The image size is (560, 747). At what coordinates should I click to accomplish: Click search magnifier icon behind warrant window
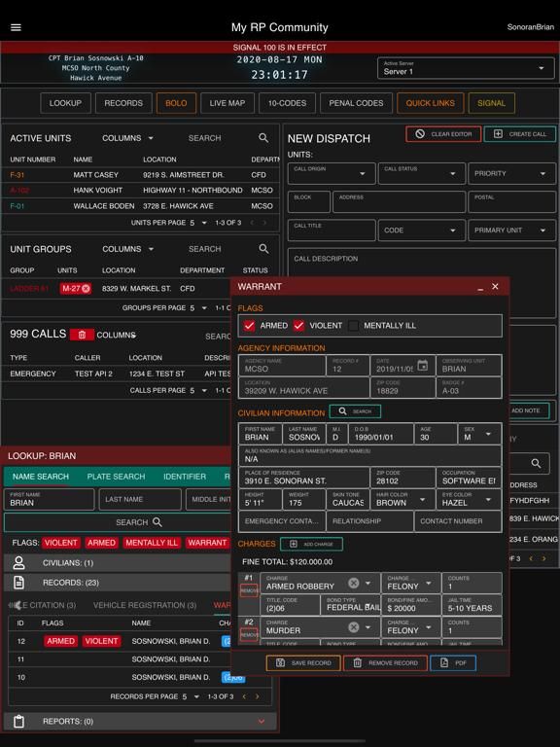(536, 463)
